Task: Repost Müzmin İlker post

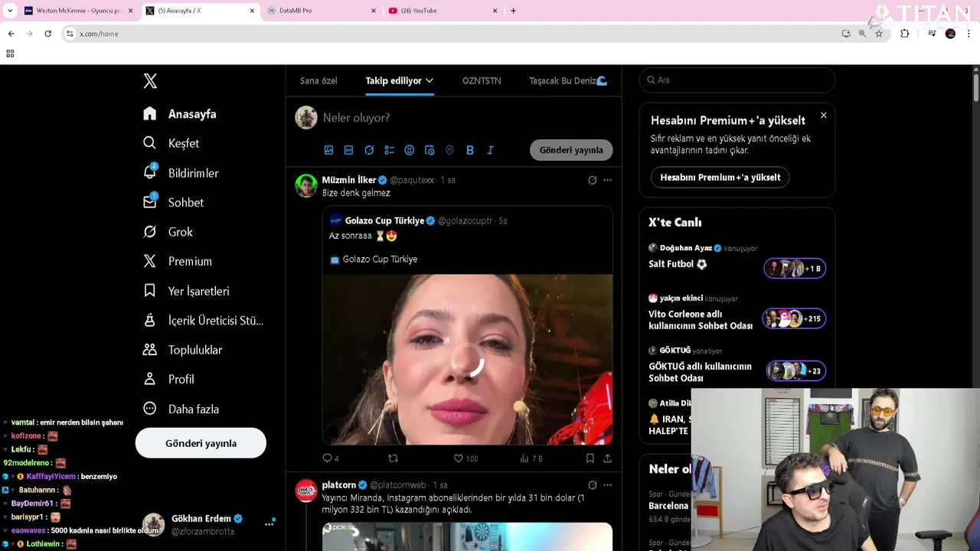Action: point(393,458)
